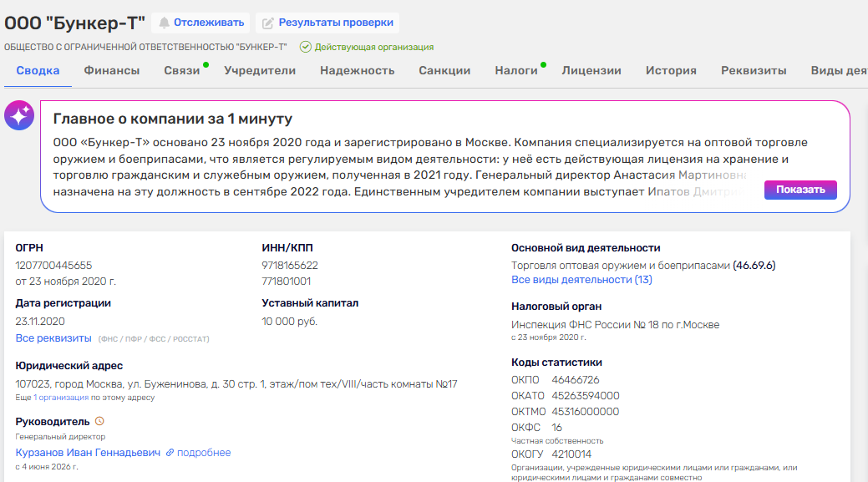Open the Надежность tab
868x482 pixels.
pyautogui.click(x=357, y=71)
